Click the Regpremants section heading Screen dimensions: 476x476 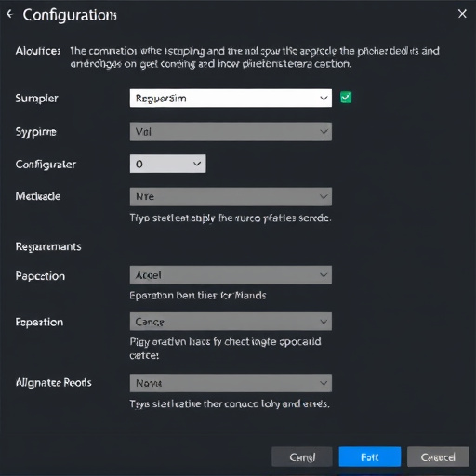[x=48, y=246]
